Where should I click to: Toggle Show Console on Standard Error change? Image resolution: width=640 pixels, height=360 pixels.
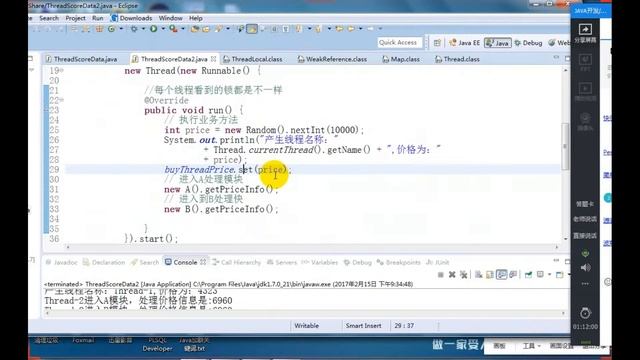[513, 275]
